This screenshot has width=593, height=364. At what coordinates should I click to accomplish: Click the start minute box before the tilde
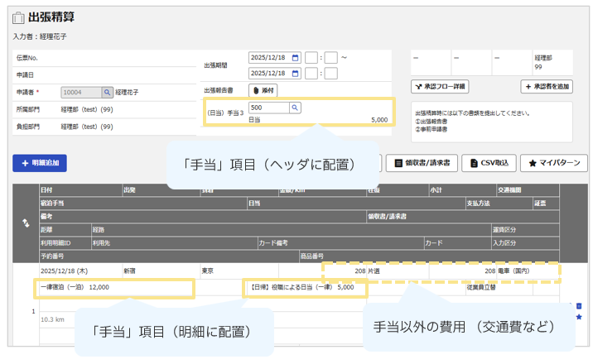pos(331,58)
